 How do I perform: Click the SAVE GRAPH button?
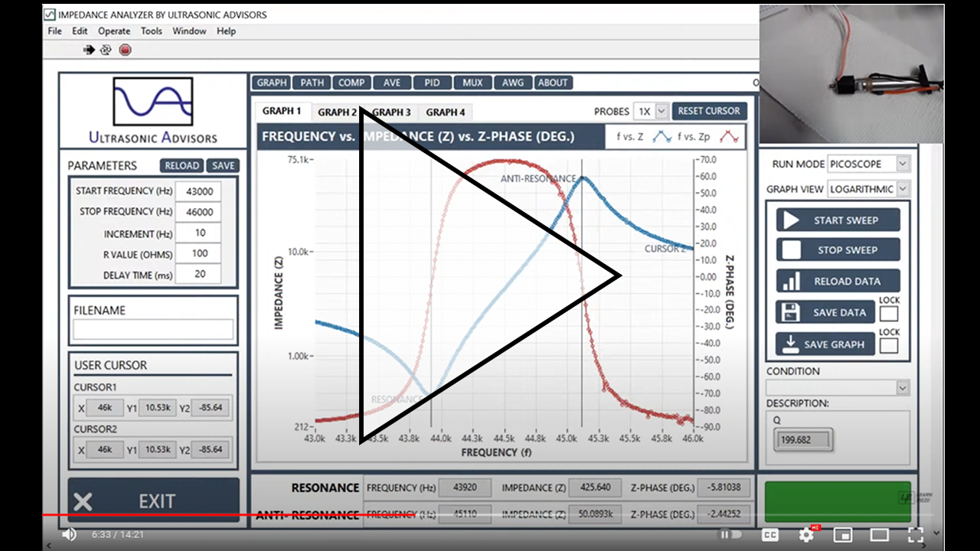click(825, 344)
